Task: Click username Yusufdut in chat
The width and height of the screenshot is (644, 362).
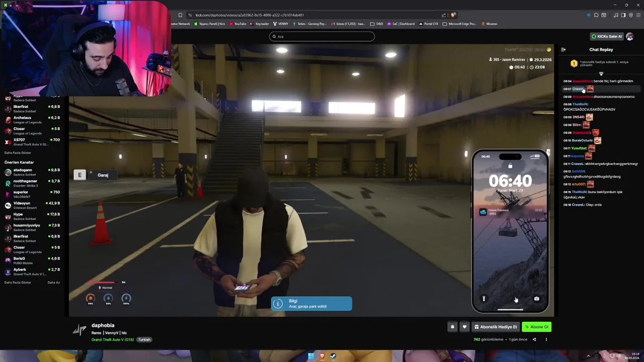Action: 580,148
